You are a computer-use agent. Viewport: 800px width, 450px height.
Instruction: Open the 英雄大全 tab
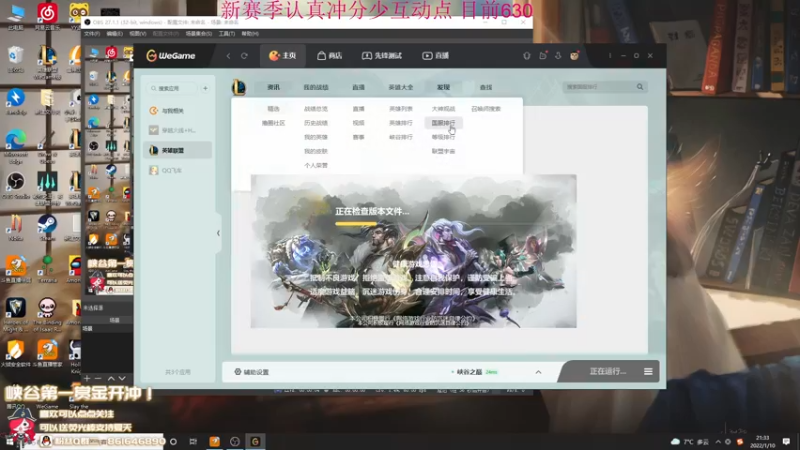click(x=401, y=87)
